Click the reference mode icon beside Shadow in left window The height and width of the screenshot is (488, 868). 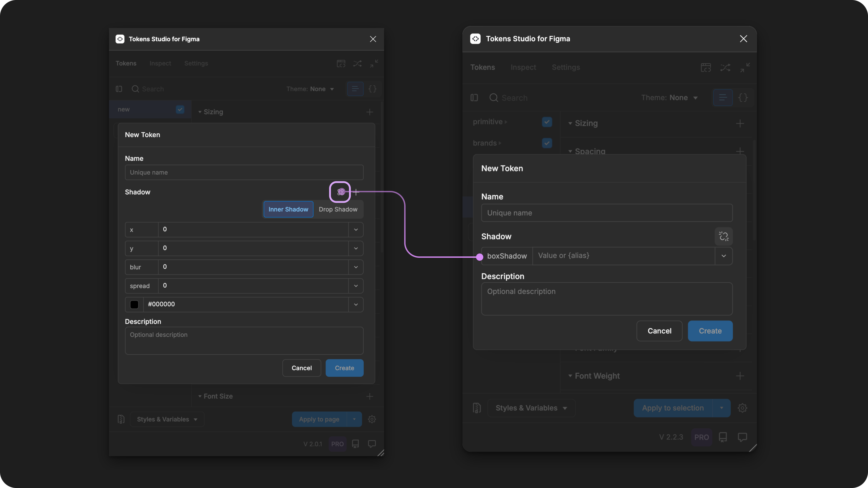pos(340,192)
